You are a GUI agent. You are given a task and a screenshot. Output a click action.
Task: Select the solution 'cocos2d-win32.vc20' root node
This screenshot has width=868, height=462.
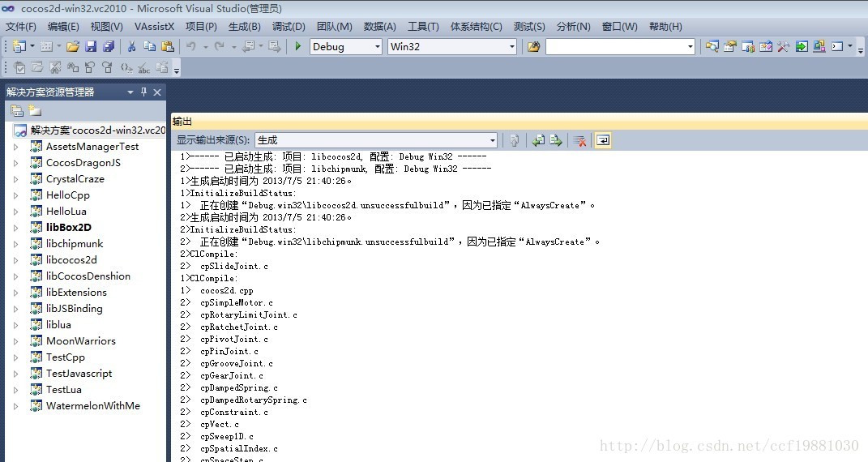(90, 130)
